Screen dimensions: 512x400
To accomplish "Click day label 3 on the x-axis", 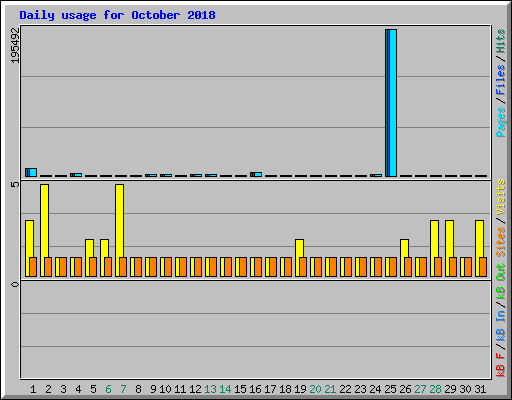I will click(63, 389).
